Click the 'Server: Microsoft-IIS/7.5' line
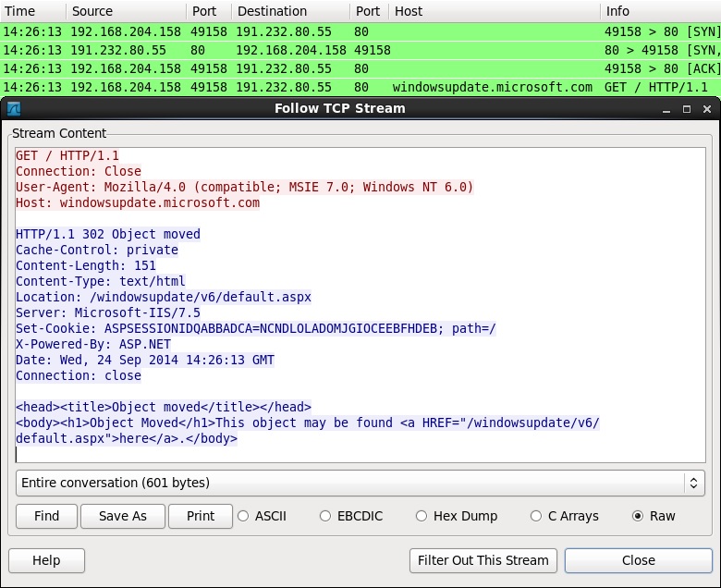The width and height of the screenshot is (721, 588). click(x=108, y=312)
